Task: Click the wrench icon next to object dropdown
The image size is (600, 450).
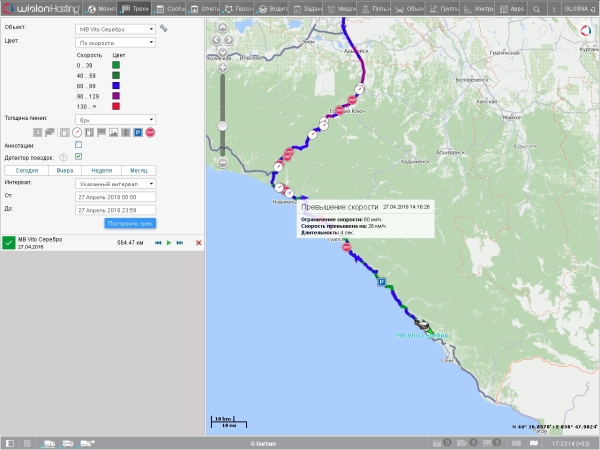Action: (x=163, y=28)
